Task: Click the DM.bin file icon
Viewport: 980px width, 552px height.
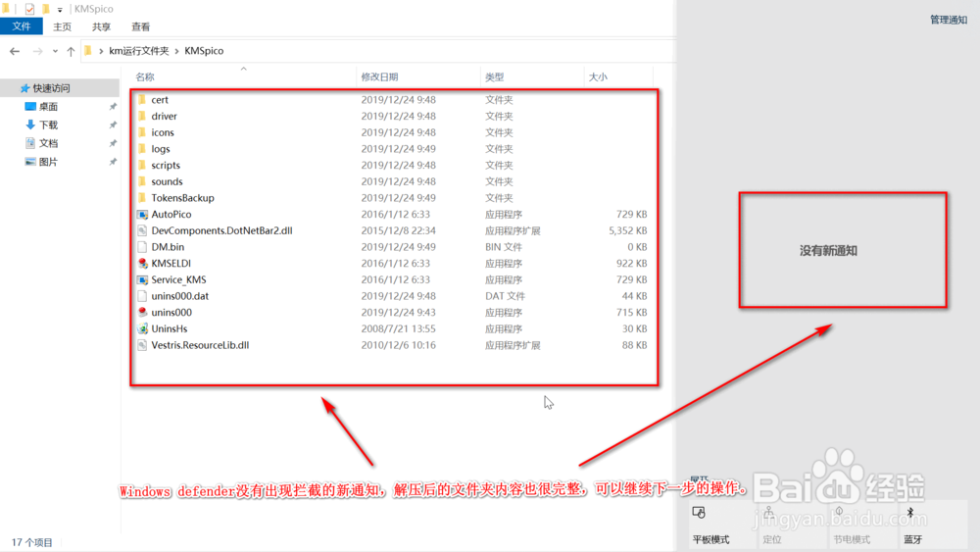Action: [x=142, y=247]
